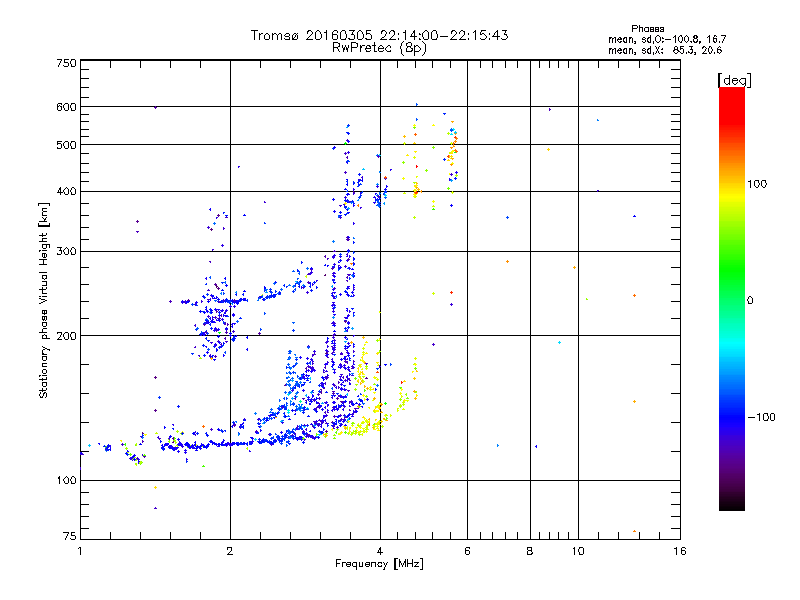Click the y-axis tick label '600'
800x600 pixels.
coord(67,107)
